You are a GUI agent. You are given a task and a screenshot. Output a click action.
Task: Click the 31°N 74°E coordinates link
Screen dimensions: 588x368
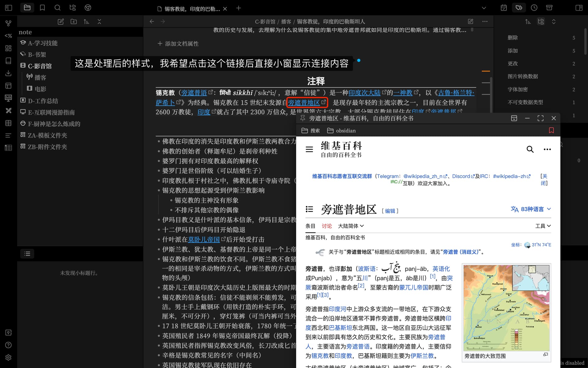pyautogui.click(x=541, y=245)
